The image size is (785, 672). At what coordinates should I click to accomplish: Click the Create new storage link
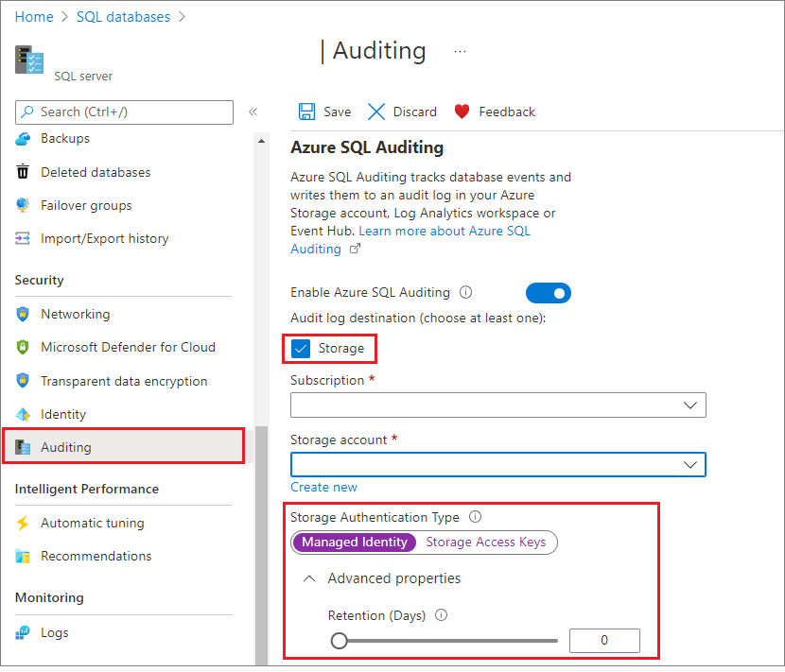coord(323,488)
